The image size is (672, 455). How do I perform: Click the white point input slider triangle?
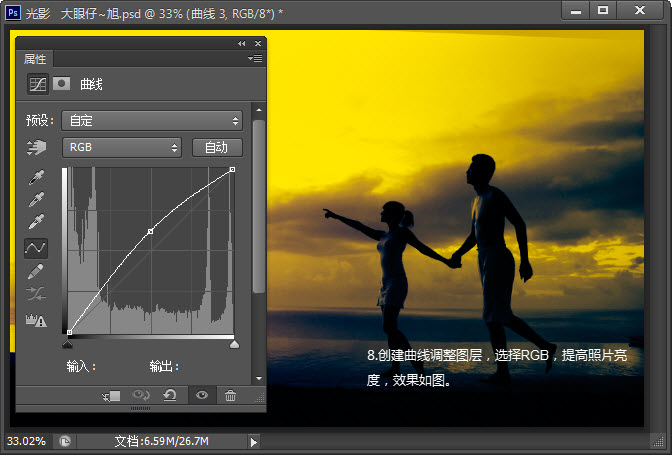[x=234, y=344]
